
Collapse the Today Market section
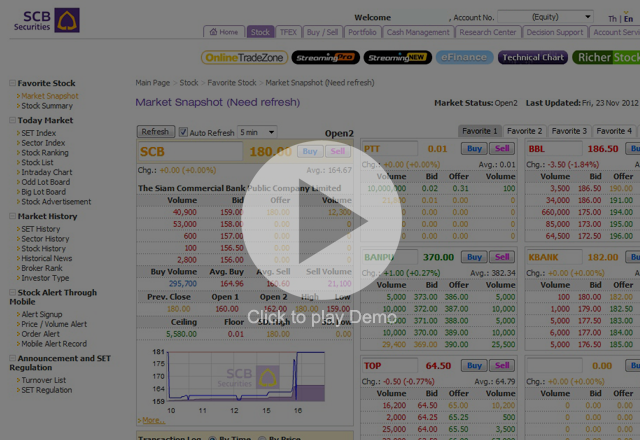point(13,120)
